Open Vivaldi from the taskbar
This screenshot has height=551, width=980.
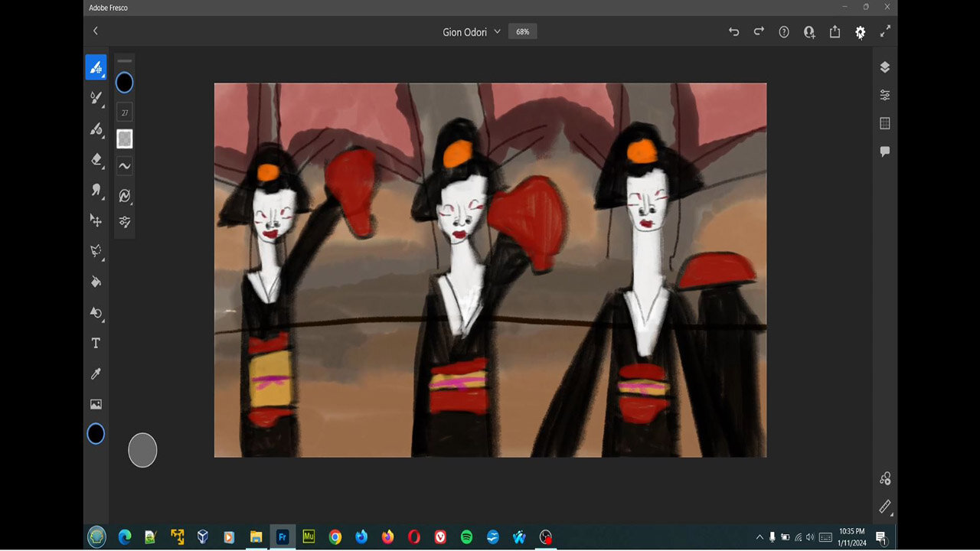(x=440, y=537)
